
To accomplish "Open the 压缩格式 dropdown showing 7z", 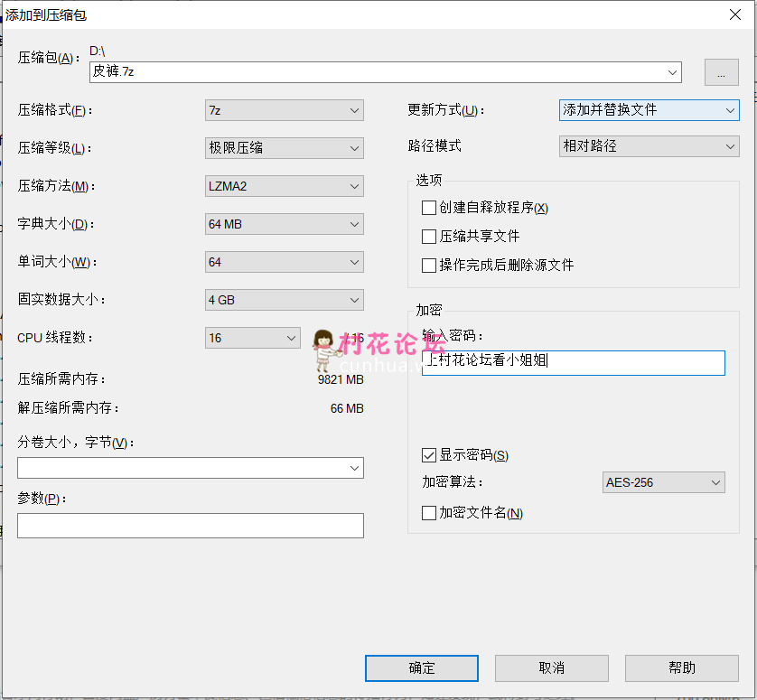I will tap(285, 110).
